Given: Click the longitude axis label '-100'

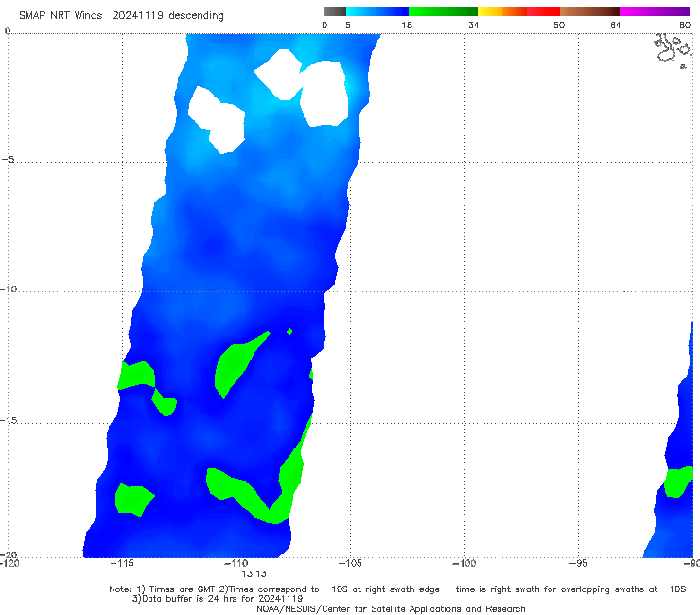Looking at the screenshot, I should (x=464, y=563).
